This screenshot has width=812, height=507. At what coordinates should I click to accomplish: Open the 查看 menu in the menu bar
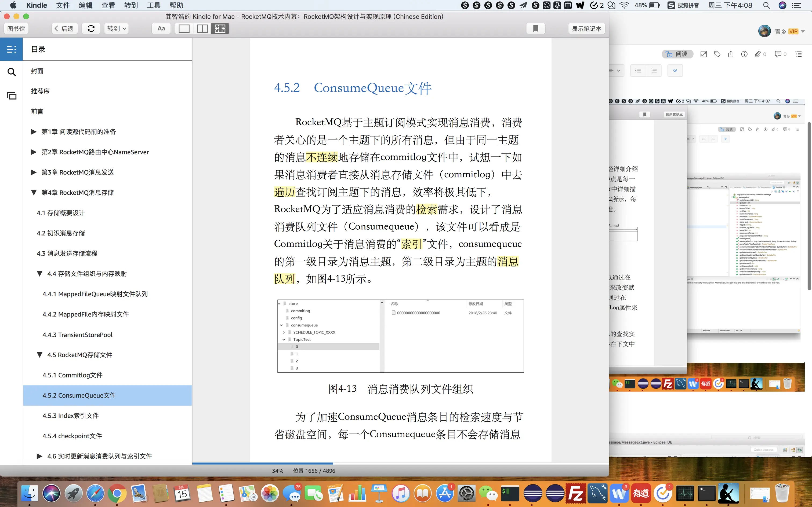(108, 5)
